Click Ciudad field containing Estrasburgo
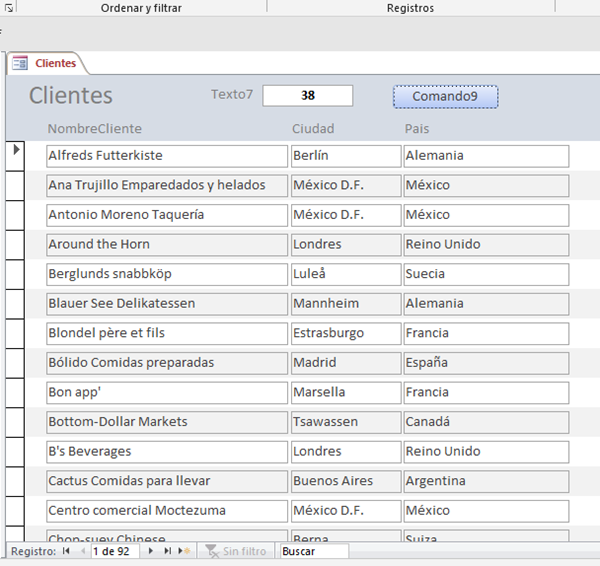 pyautogui.click(x=345, y=333)
